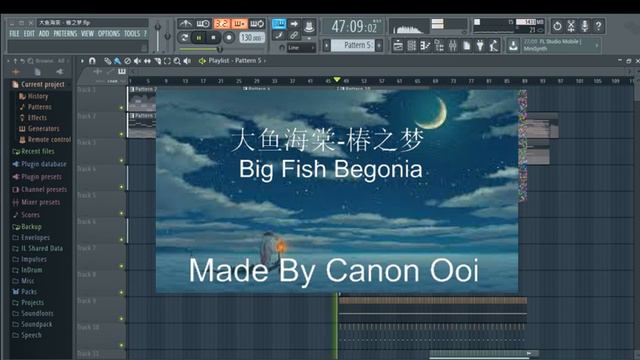Click the white arrow auto-scroll icon
Image resolution: width=640 pixels, height=360 pixels.
(294, 24)
